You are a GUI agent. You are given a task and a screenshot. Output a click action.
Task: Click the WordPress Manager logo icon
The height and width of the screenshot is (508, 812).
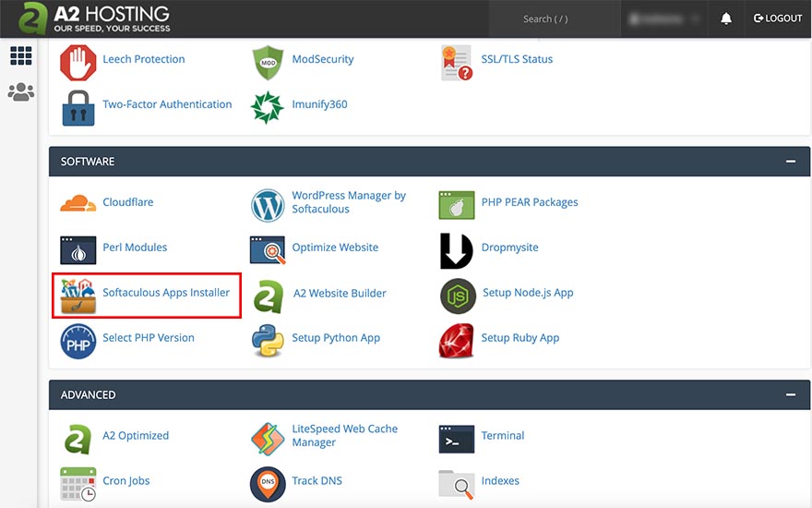tap(268, 205)
